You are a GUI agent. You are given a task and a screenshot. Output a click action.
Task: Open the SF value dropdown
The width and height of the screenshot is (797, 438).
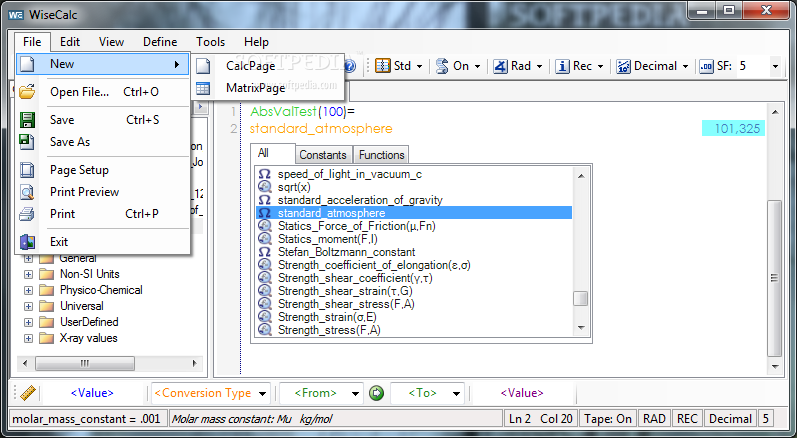click(775, 67)
